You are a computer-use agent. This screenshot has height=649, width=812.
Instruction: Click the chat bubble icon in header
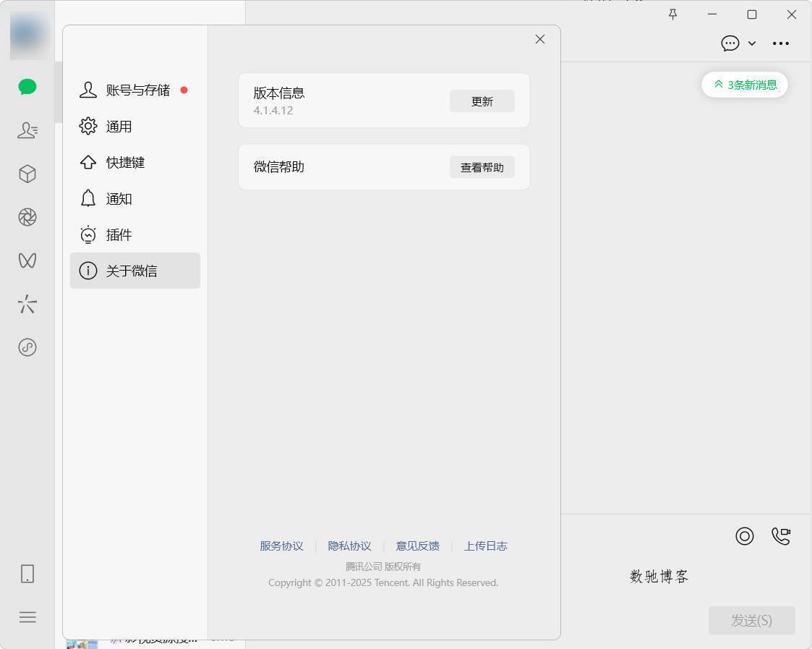[730, 43]
